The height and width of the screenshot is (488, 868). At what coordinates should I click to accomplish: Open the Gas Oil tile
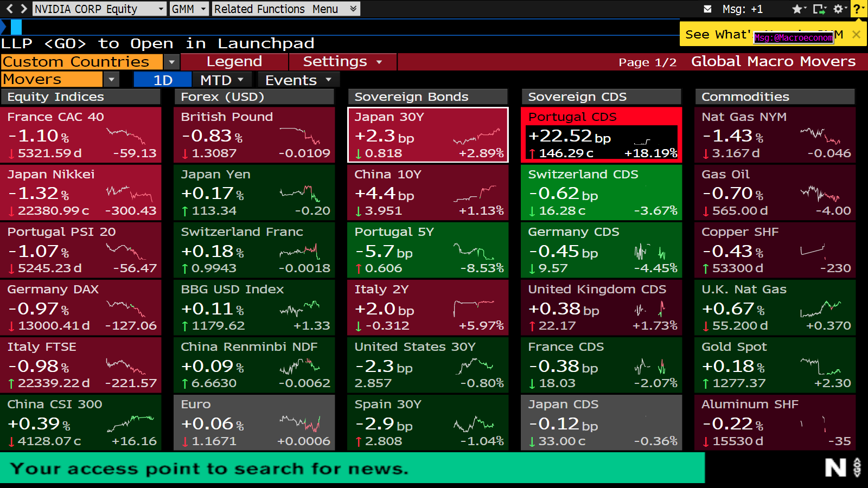tap(775, 192)
